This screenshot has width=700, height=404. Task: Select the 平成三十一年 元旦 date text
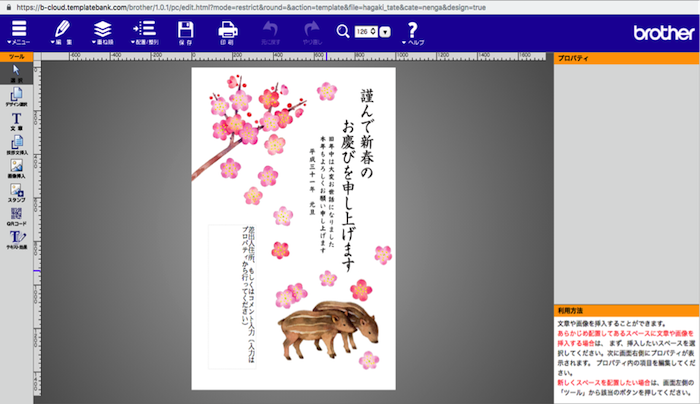312,182
